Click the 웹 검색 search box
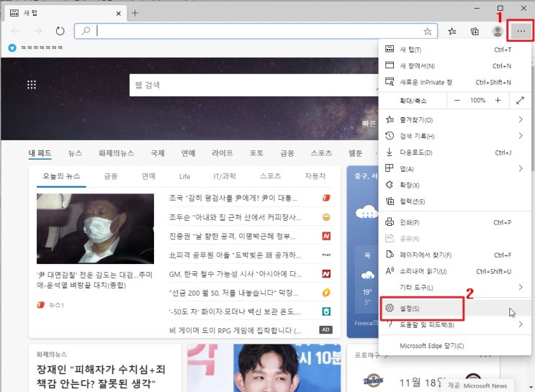This screenshot has width=535, height=392. click(x=253, y=85)
